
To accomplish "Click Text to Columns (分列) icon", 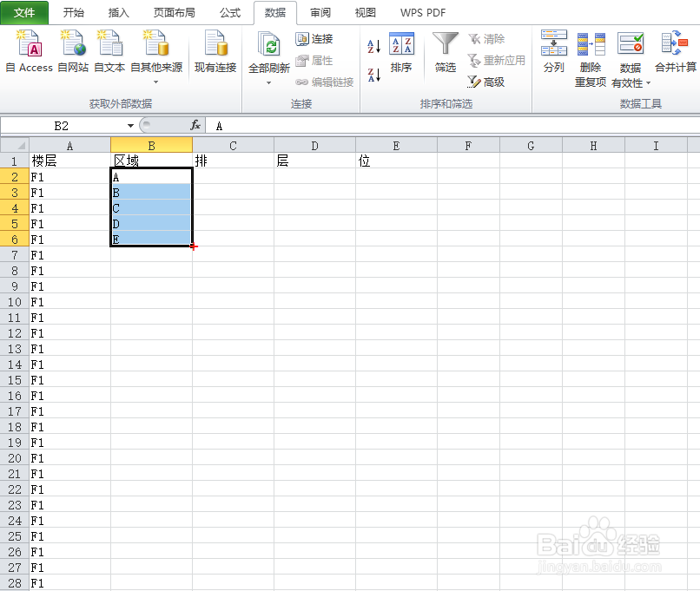I will click(x=554, y=43).
